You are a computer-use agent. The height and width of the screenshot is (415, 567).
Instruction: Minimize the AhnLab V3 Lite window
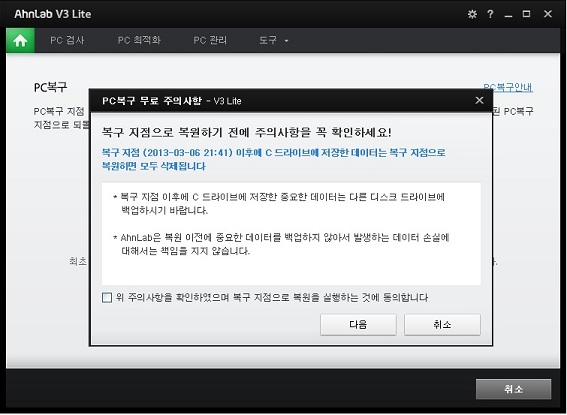(x=508, y=14)
